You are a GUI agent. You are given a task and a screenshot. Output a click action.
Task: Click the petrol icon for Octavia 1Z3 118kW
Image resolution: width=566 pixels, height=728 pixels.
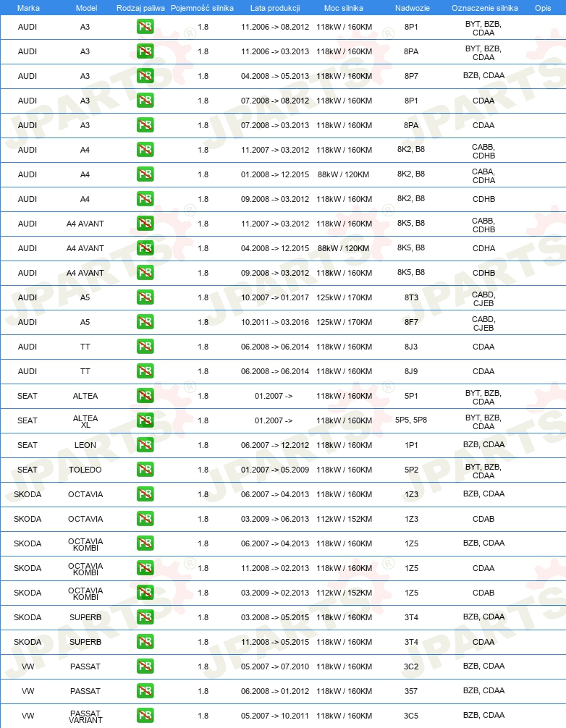145,494
